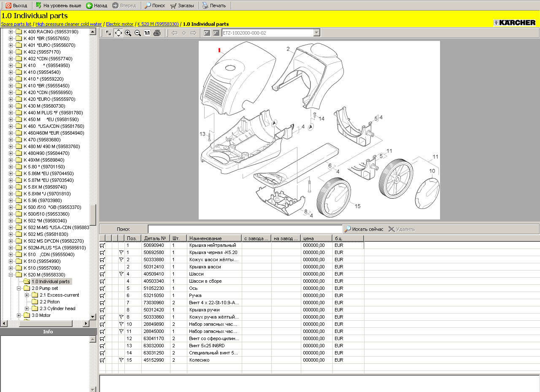540x392 pixels.
Task: Click the Назад back button
Action: (97, 5)
